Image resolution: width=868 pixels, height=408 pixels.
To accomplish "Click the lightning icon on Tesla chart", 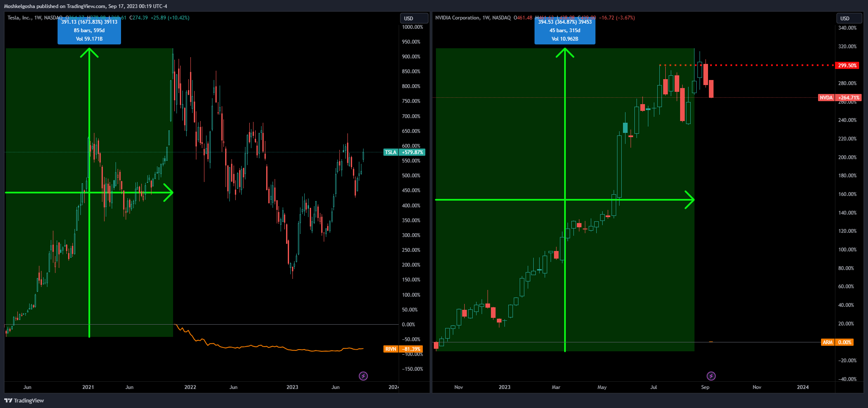I will (363, 376).
